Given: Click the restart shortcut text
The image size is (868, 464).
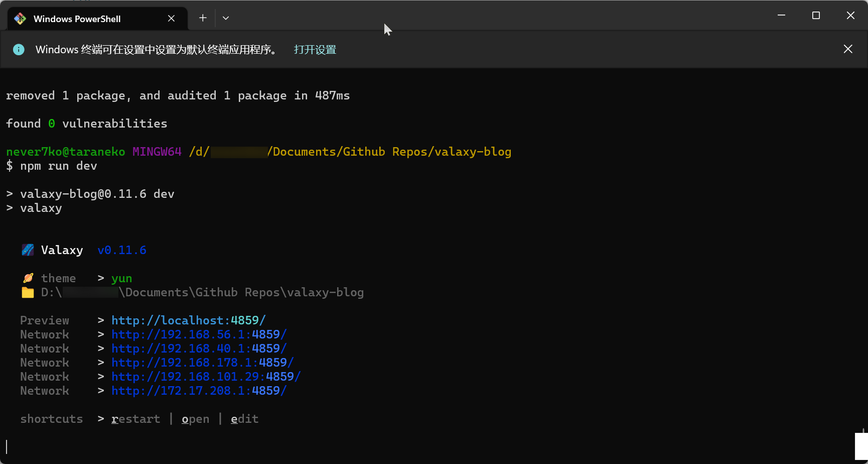Looking at the screenshot, I should coord(135,419).
